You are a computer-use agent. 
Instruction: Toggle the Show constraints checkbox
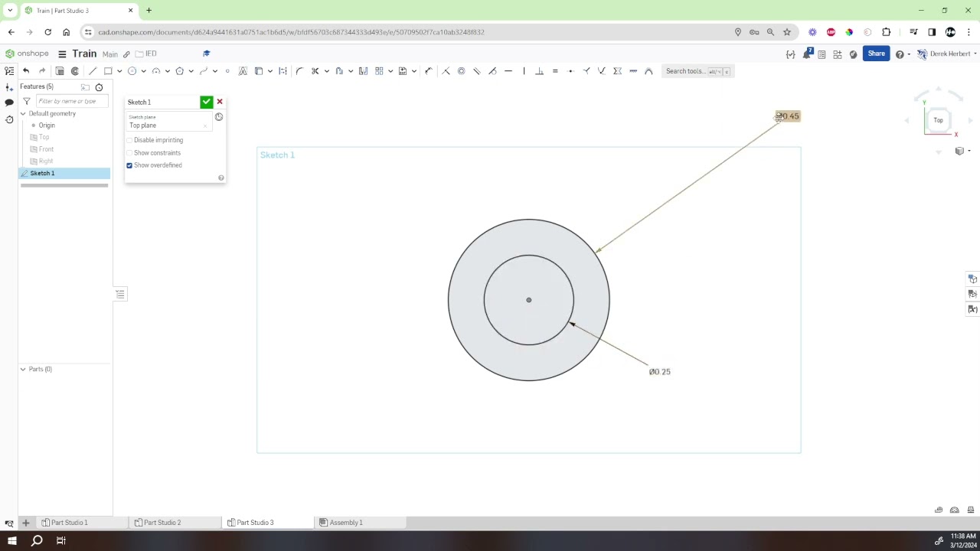click(x=129, y=153)
